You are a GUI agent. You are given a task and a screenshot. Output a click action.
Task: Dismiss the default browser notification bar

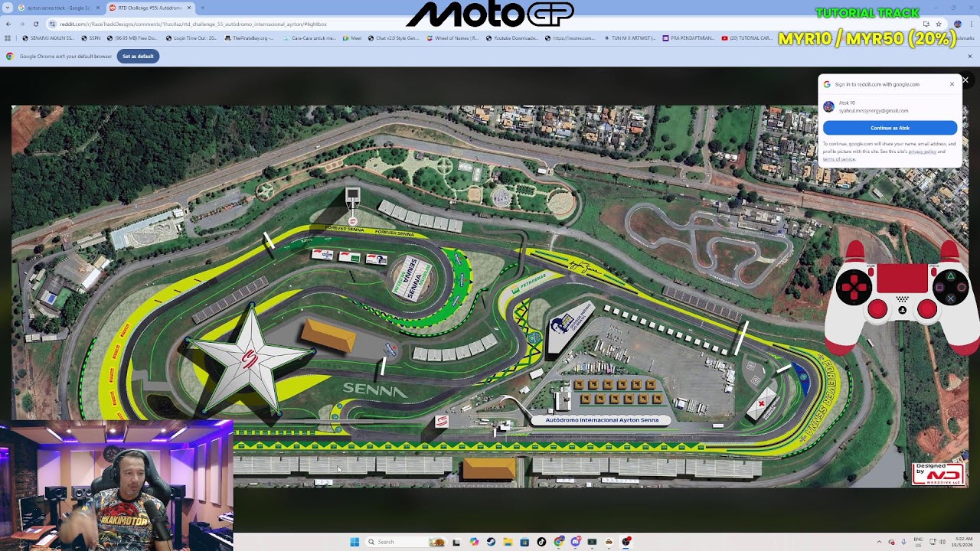coord(969,56)
